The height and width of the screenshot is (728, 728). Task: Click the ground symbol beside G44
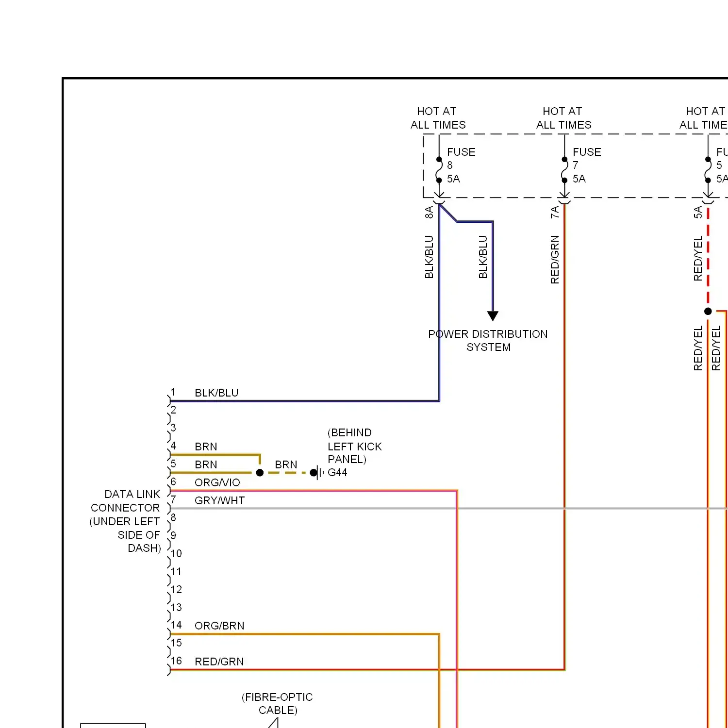click(x=318, y=473)
